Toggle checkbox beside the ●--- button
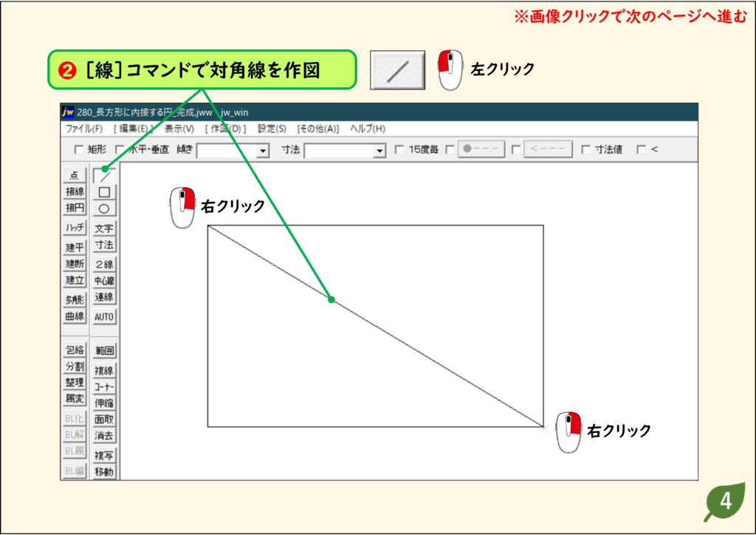756x535 pixels. click(450, 149)
